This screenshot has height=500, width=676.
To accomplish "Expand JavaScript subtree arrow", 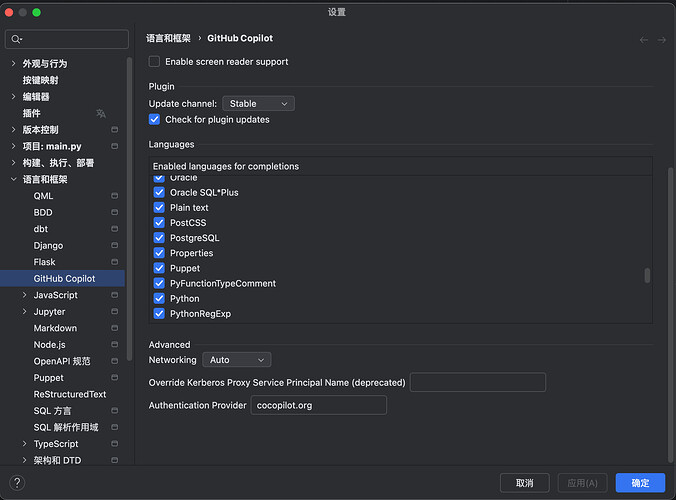I will pyautogui.click(x=25, y=295).
